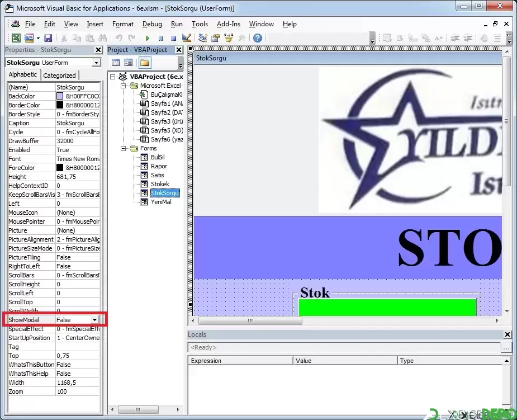Open the Add-Ins menu

(229, 24)
